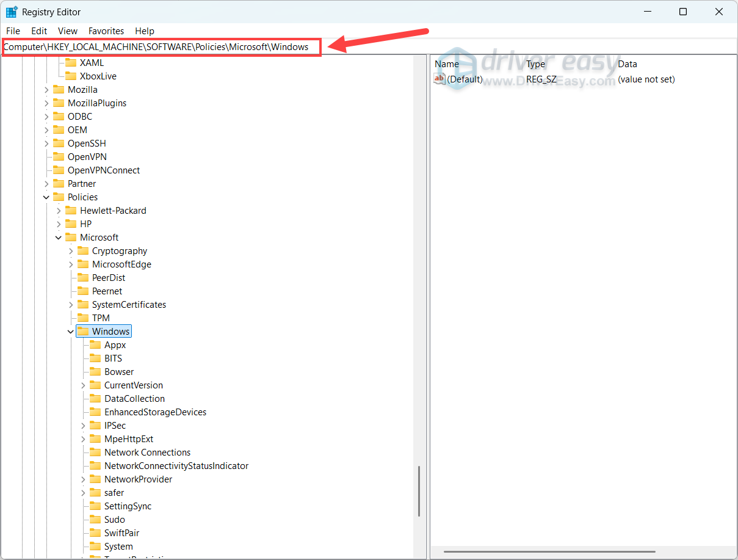This screenshot has width=738, height=560.
Task: Select the Hewlett-Packard folder icon
Action: pyautogui.click(x=71, y=210)
